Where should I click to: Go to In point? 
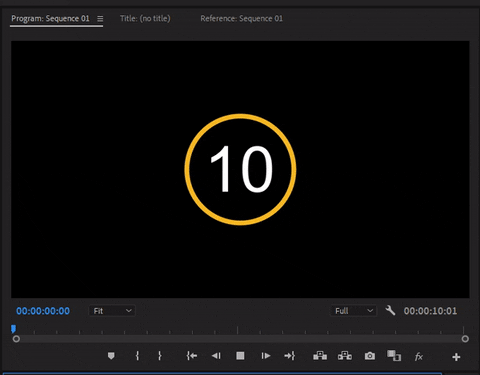tap(192, 356)
